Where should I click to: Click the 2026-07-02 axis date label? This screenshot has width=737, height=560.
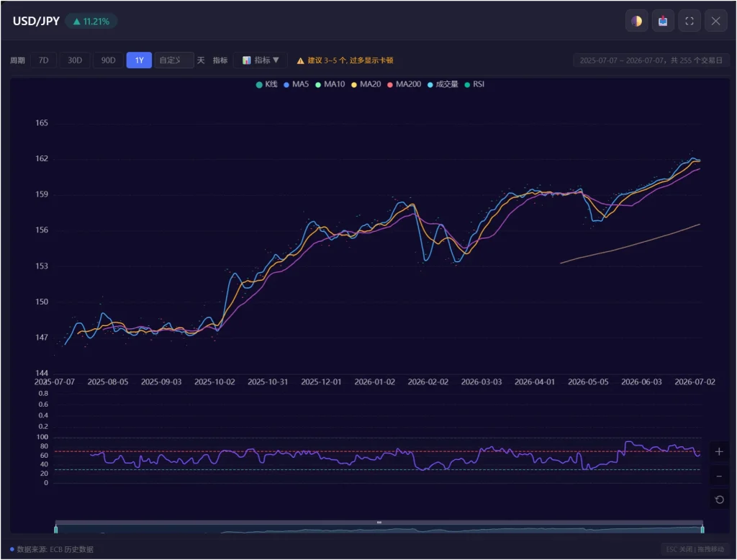[x=695, y=381]
